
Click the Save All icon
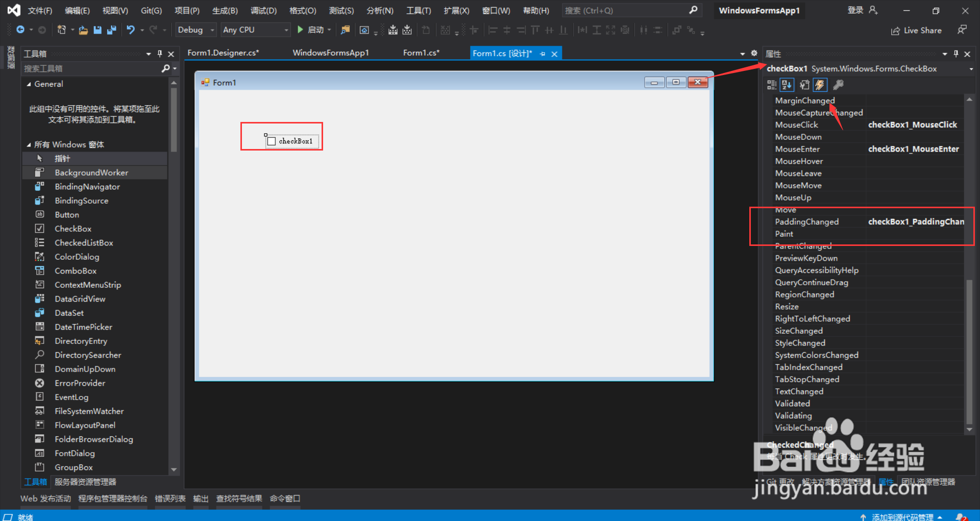point(111,30)
